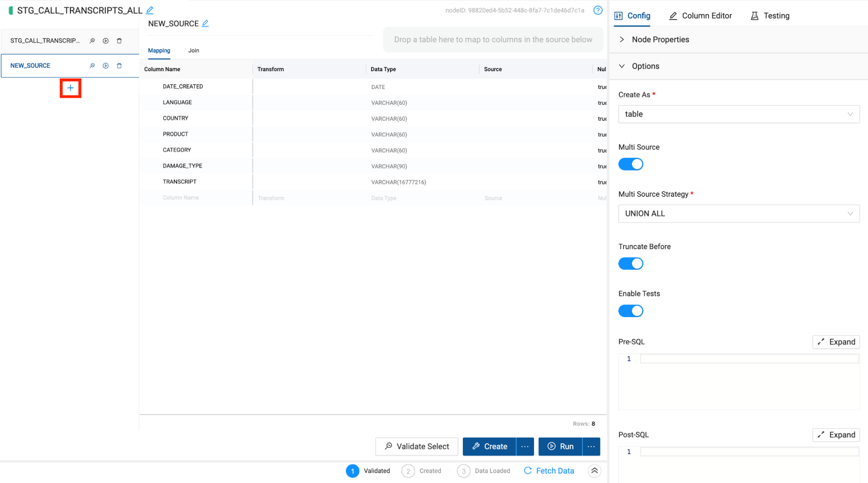Expand the Node Properties section
868x483 pixels.
tap(660, 40)
